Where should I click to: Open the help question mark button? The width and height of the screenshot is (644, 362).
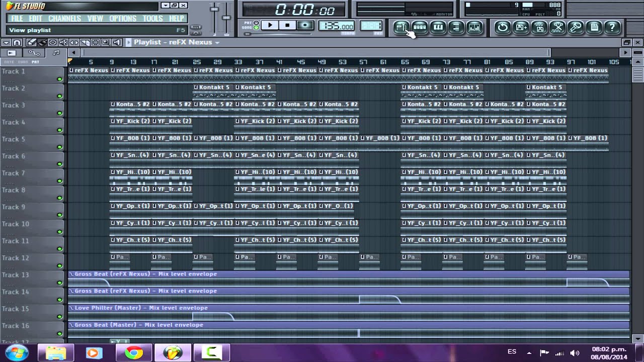(612, 27)
